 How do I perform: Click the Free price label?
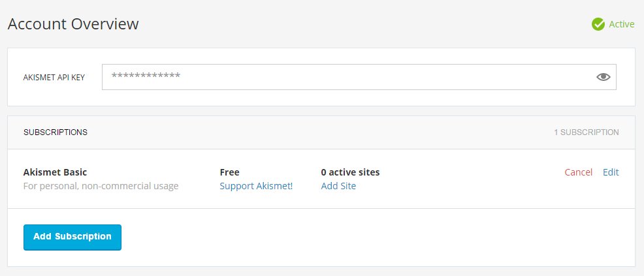pyautogui.click(x=229, y=172)
